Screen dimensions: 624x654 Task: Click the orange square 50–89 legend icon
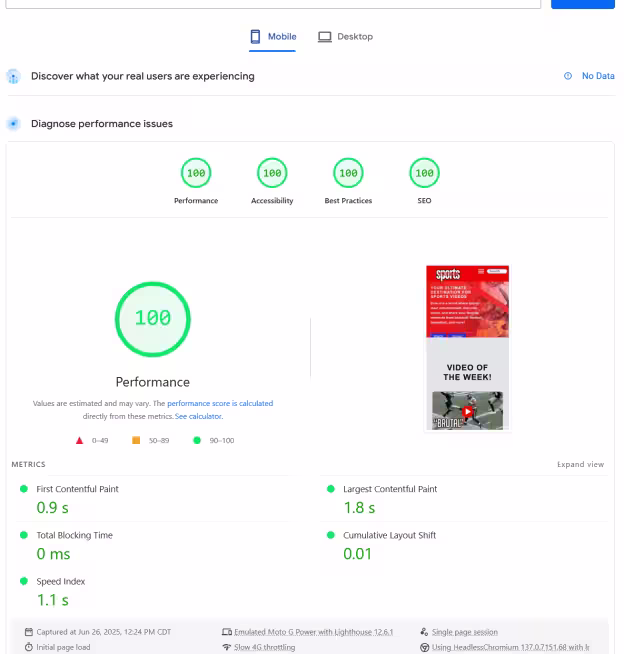point(136,440)
